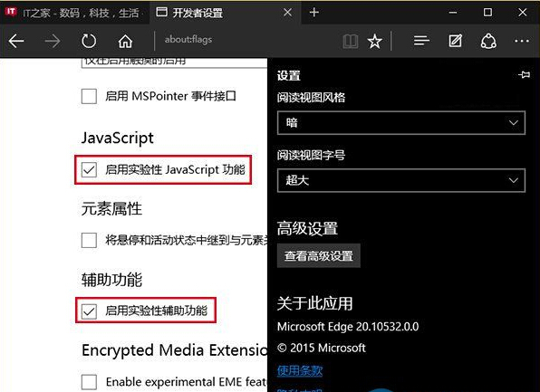Open the 使用条款 link
This screenshot has width=540, height=392.
tap(300, 370)
